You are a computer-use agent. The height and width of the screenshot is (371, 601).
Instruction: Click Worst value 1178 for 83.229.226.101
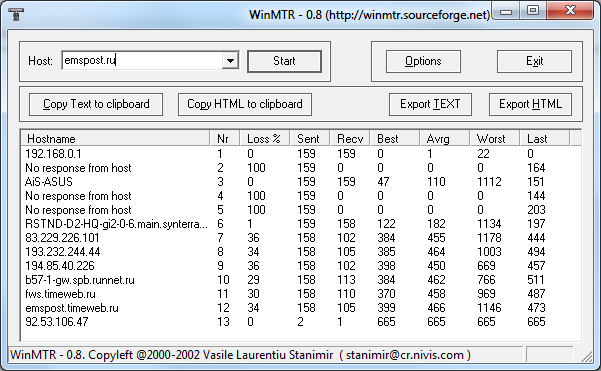coord(489,238)
